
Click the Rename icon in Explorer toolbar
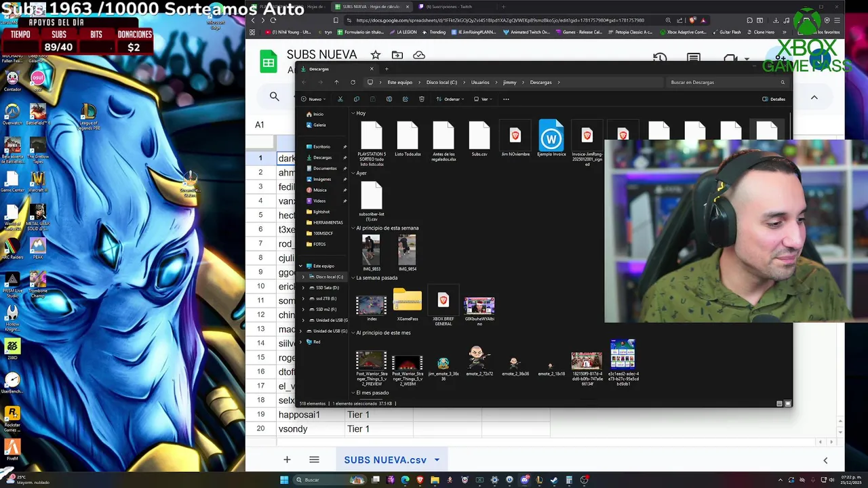pos(389,99)
